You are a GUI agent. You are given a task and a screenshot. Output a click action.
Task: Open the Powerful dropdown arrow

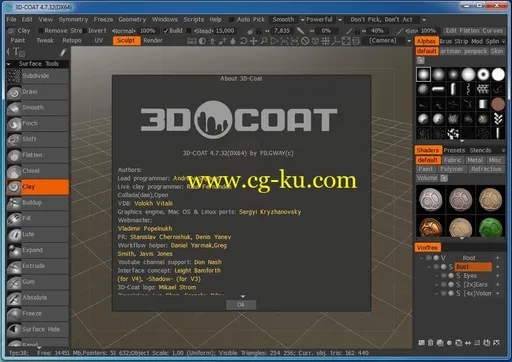coord(340,20)
